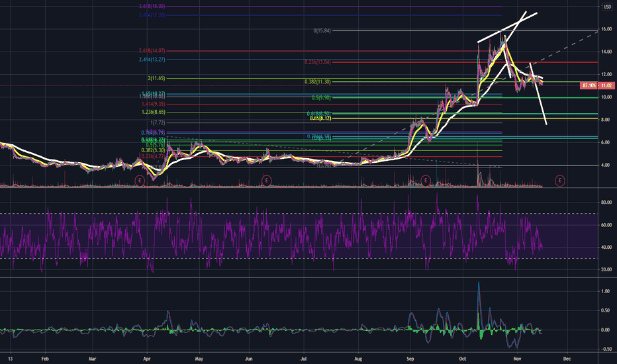Select the 2.618(14.07) Fibonacci level label
This screenshot has width=617, height=364.
pos(152,51)
